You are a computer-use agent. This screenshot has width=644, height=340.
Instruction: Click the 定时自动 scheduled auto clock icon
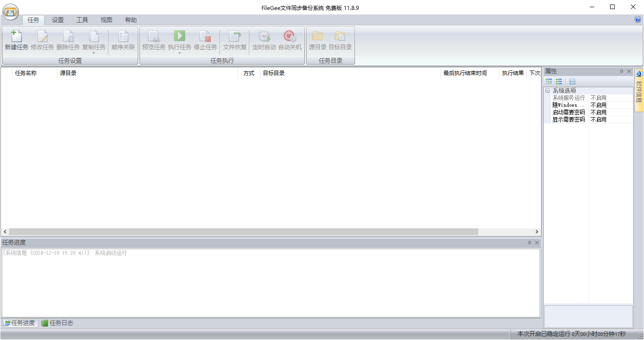(264, 36)
